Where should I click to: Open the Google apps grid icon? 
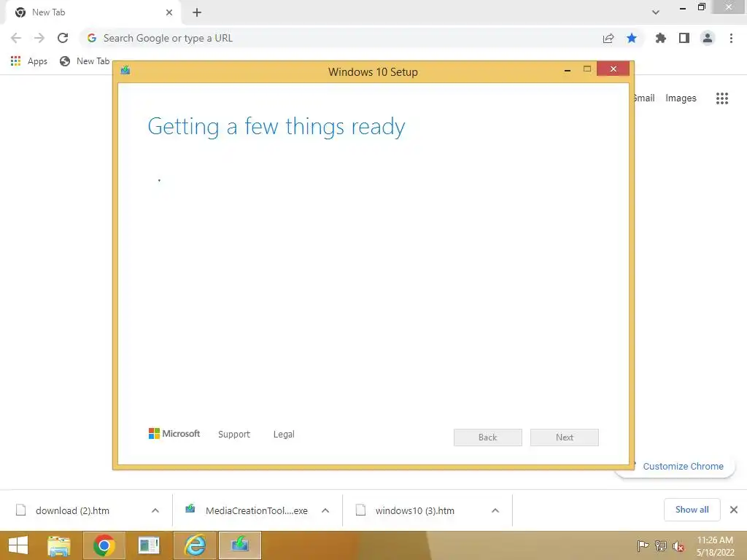(722, 98)
